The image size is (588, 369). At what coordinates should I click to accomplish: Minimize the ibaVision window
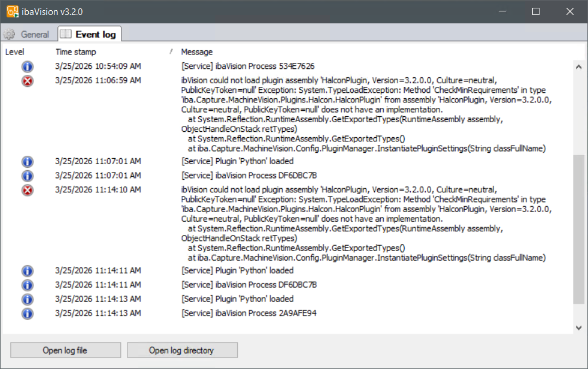(502, 11)
